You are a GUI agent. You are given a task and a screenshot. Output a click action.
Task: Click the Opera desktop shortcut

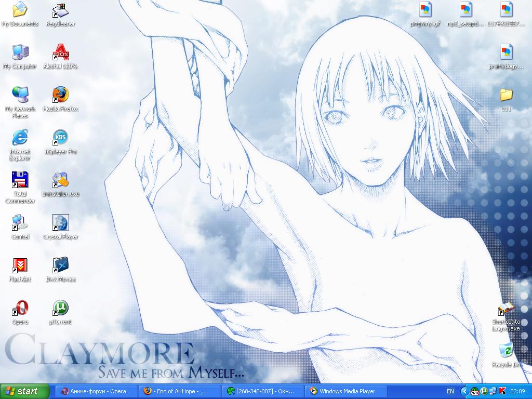click(20, 308)
